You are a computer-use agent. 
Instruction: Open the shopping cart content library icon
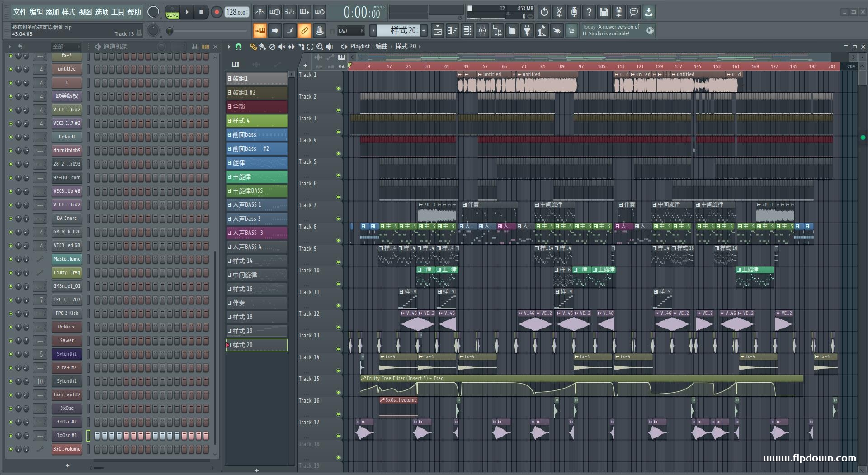click(x=572, y=31)
